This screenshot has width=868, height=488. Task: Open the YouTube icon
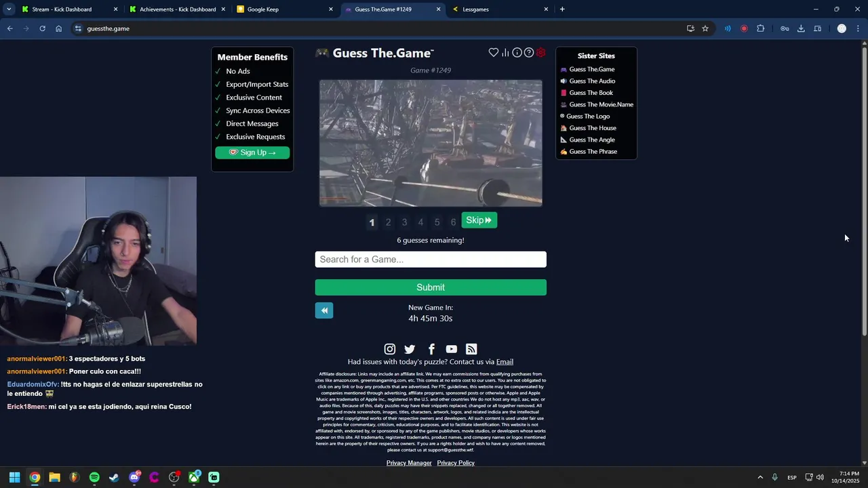coord(452,349)
